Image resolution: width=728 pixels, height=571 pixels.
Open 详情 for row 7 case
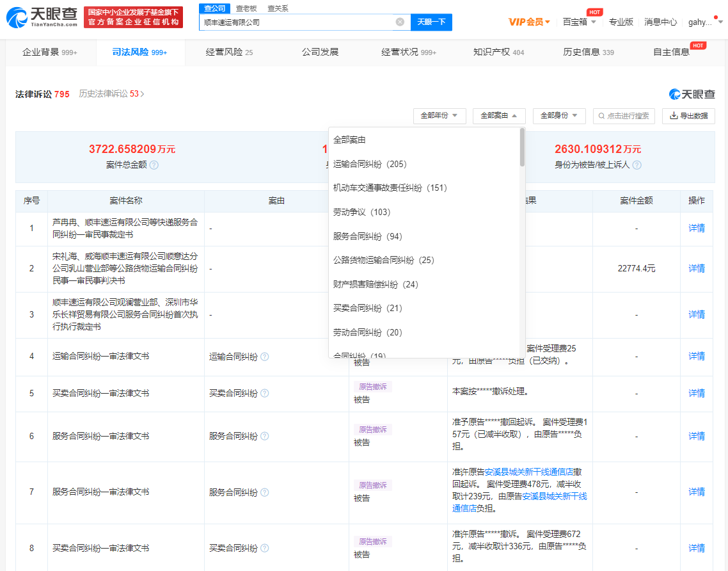pyautogui.click(x=697, y=492)
